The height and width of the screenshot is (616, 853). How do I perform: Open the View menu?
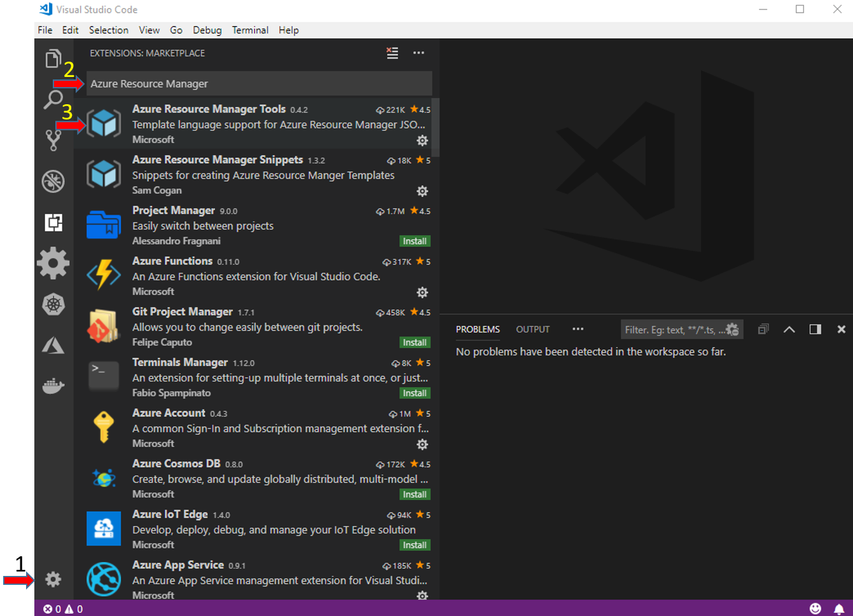(x=149, y=30)
